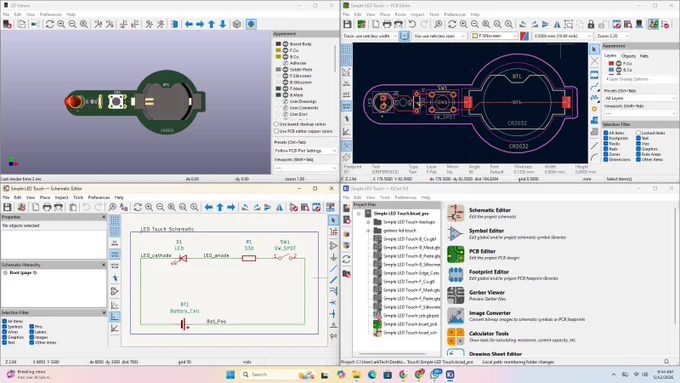This screenshot has height=383, width=680.
Task: Click the F.Cu layer color swatch
Action: tap(611, 63)
